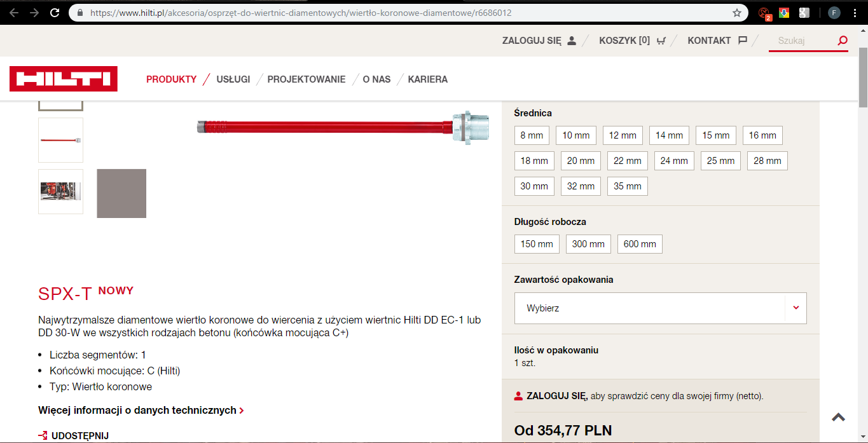This screenshot has width=868, height=443.
Task: Select diameter 22 mm
Action: [x=628, y=161]
